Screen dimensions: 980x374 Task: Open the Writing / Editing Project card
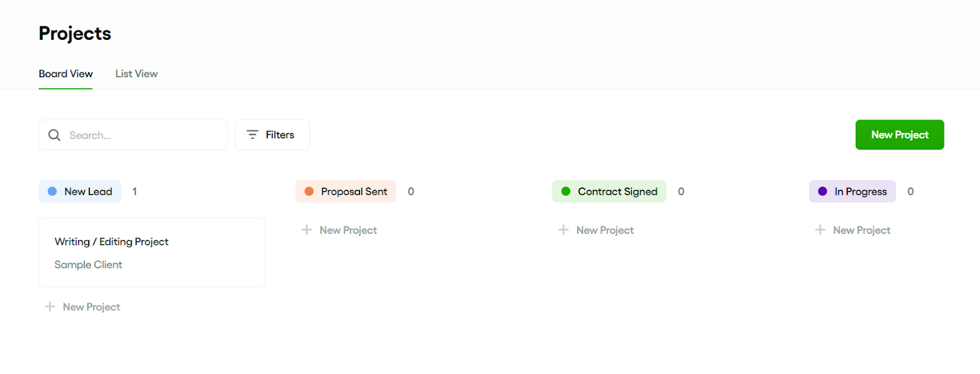click(x=151, y=252)
